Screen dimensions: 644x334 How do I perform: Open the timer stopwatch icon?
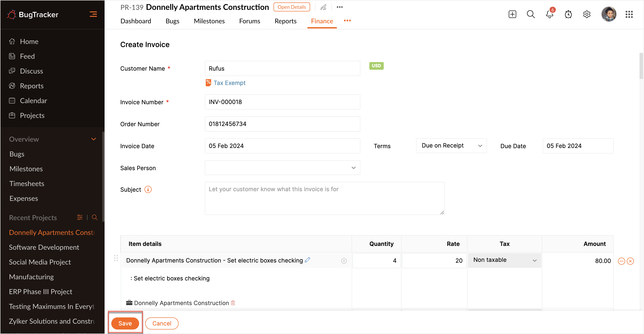coord(568,15)
